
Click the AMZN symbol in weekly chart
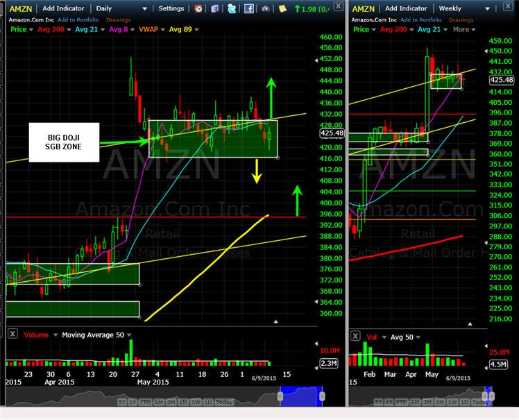363,9
